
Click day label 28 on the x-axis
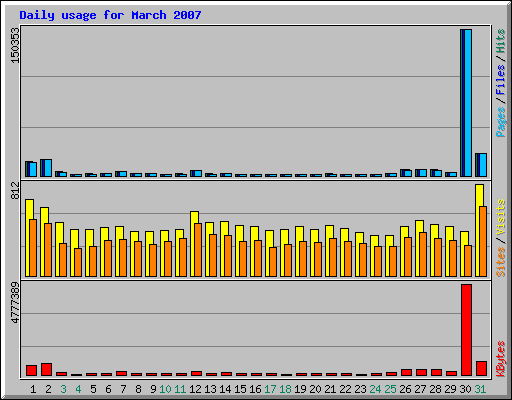435,389
